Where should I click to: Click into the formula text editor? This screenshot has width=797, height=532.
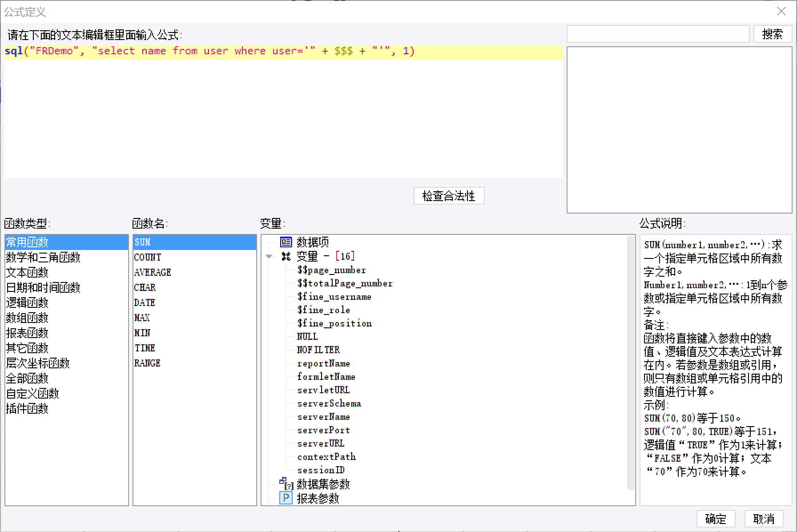coord(284,111)
